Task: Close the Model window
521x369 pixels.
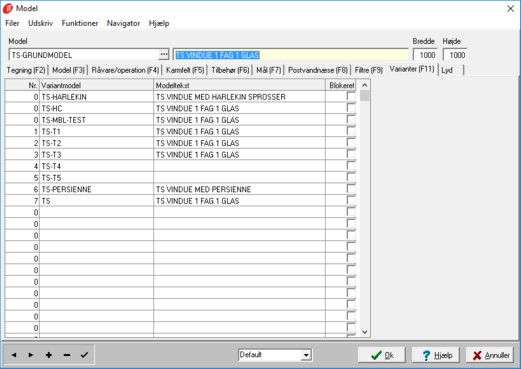Action: pyautogui.click(x=510, y=8)
